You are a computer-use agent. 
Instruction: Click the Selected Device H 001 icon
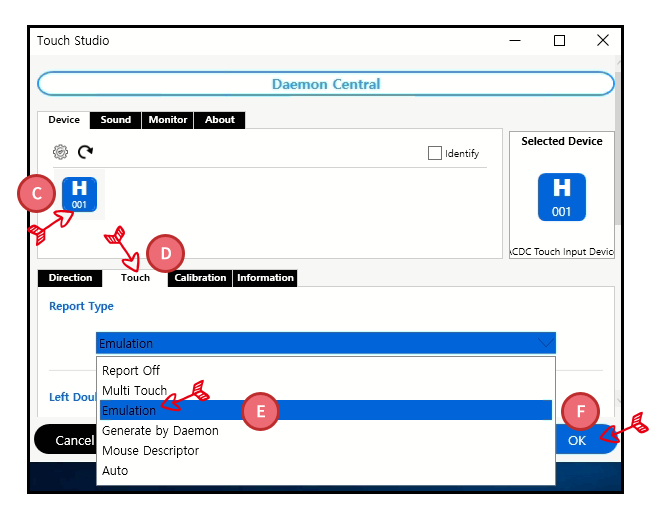pyautogui.click(x=561, y=197)
